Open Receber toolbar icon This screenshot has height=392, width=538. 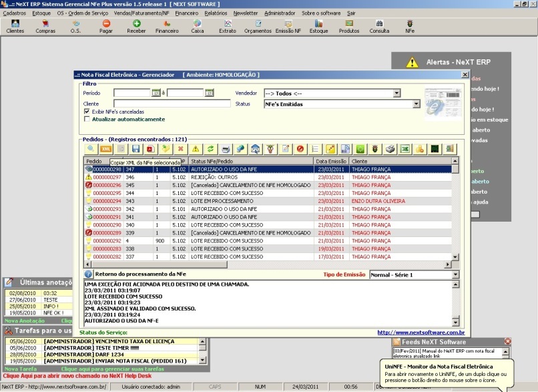[x=136, y=27]
